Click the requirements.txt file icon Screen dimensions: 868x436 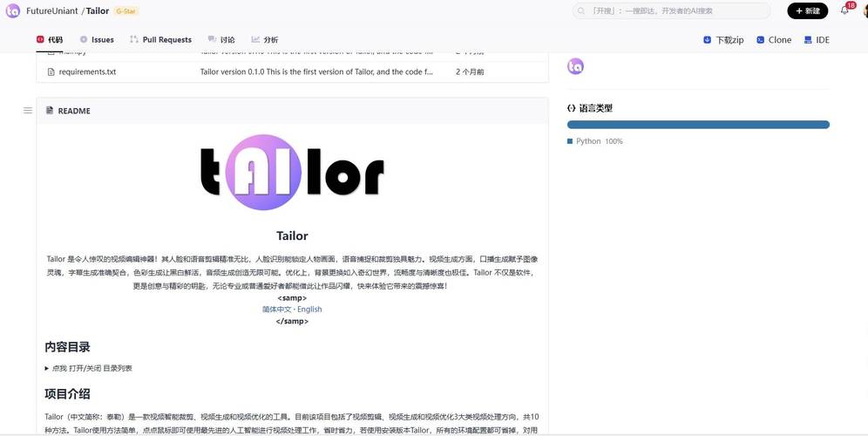click(51, 72)
